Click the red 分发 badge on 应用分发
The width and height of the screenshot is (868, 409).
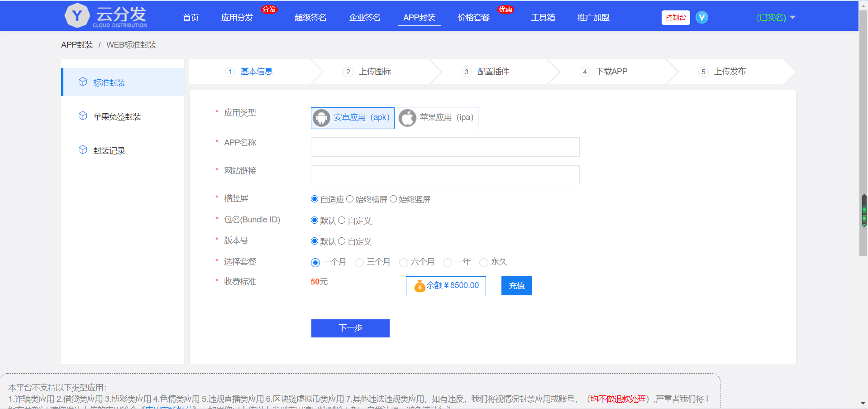pyautogui.click(x=270, y=9)
